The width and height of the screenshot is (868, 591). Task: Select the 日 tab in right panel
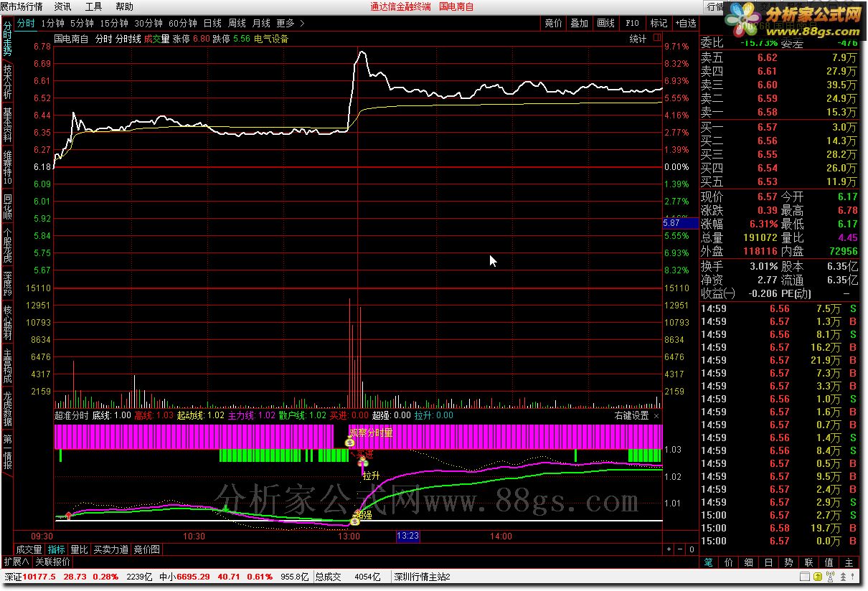[769, 563]
